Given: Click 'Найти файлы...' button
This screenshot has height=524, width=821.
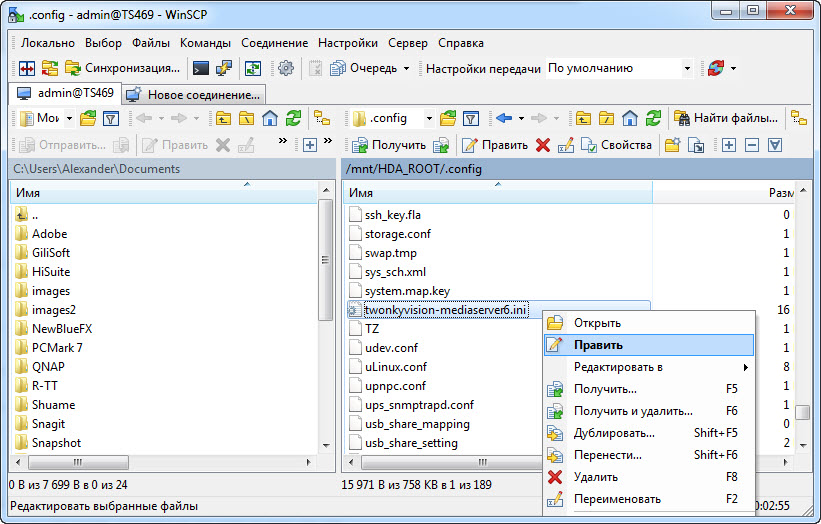Looking at the screenshot, I should point(726,118).
